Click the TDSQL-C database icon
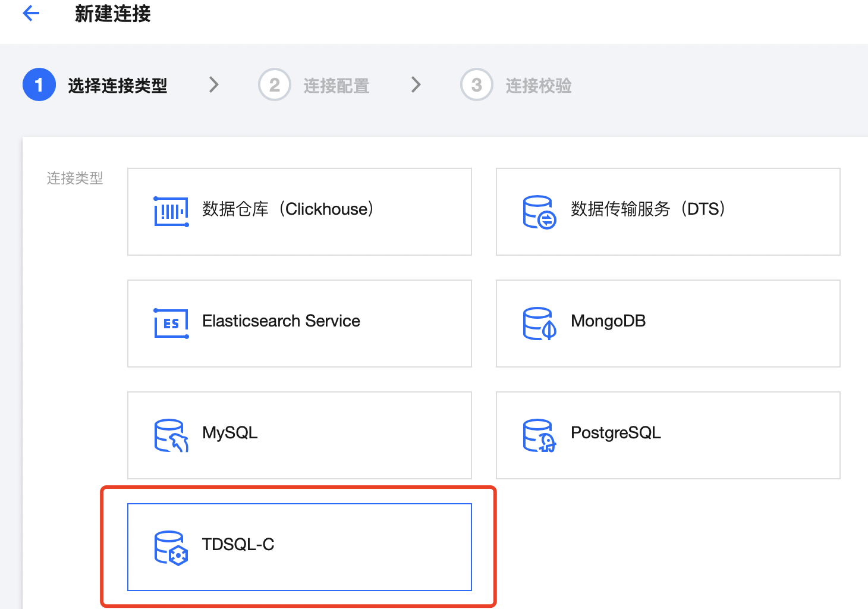Viewport: 868px width, 609px height. point(171,547)
